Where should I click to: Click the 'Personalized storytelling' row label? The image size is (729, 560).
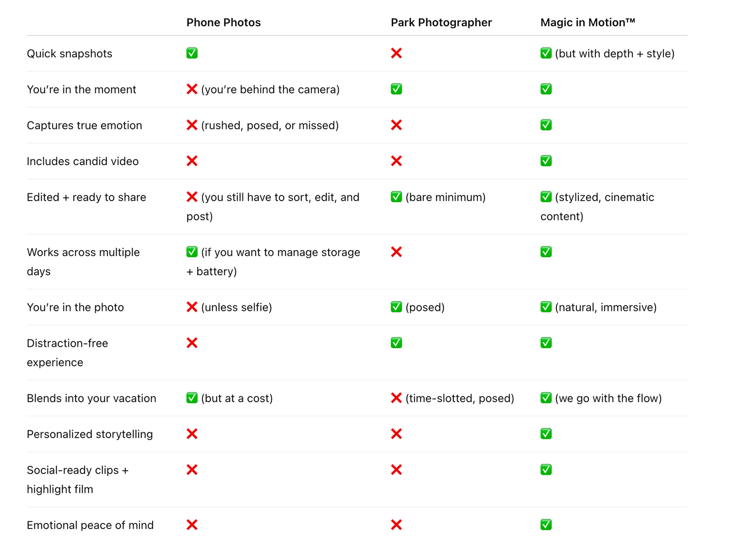coord(90,434)
